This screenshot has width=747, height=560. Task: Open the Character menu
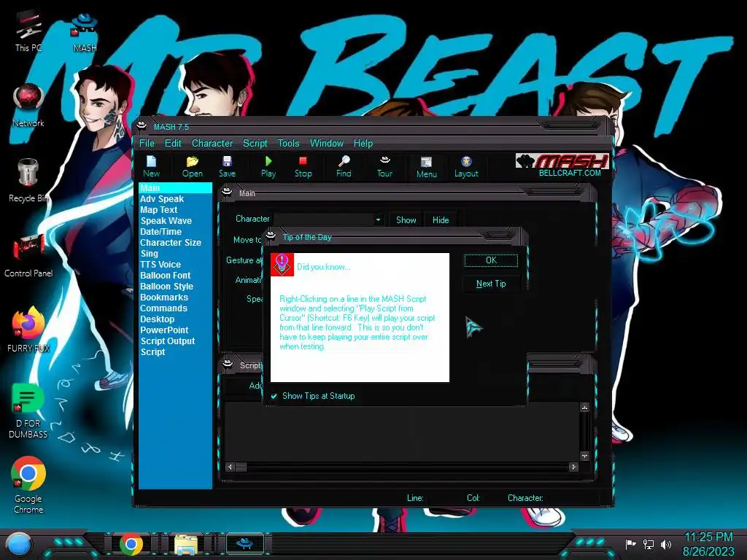(212, 144)
